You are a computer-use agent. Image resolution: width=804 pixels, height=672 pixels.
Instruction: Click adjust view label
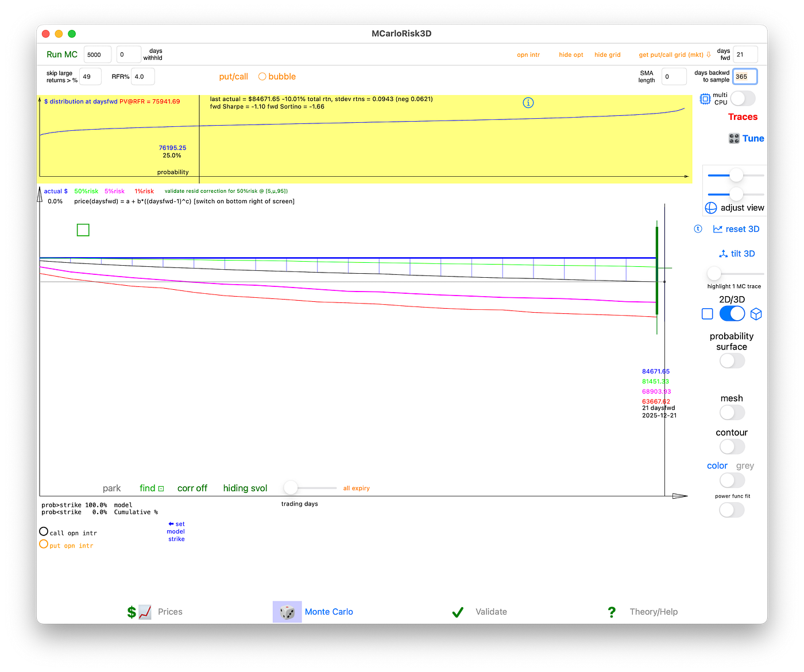click(x=743, y=208)
